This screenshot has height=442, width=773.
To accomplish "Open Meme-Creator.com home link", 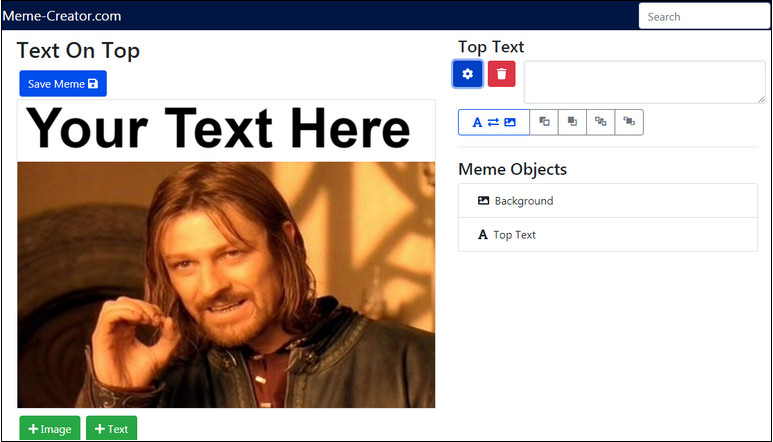I will pos(62,16).
